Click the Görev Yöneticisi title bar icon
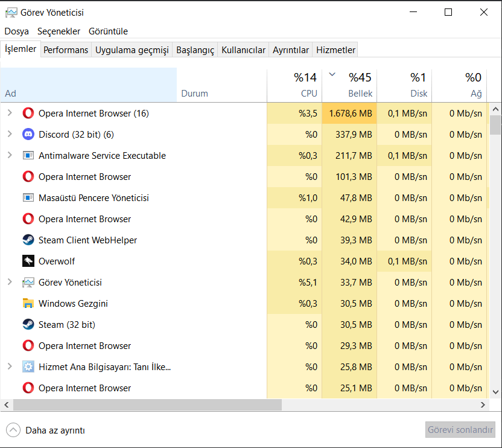This screenshot has width=502, height=448. pos(11,13)
